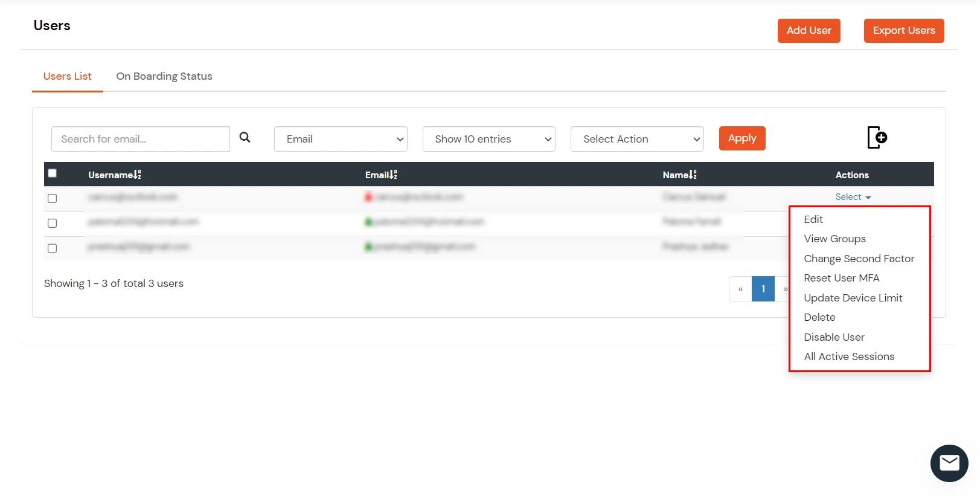Focus the Search for email field
The height and width of the screenshot is (496, 980).
[141, 139]
